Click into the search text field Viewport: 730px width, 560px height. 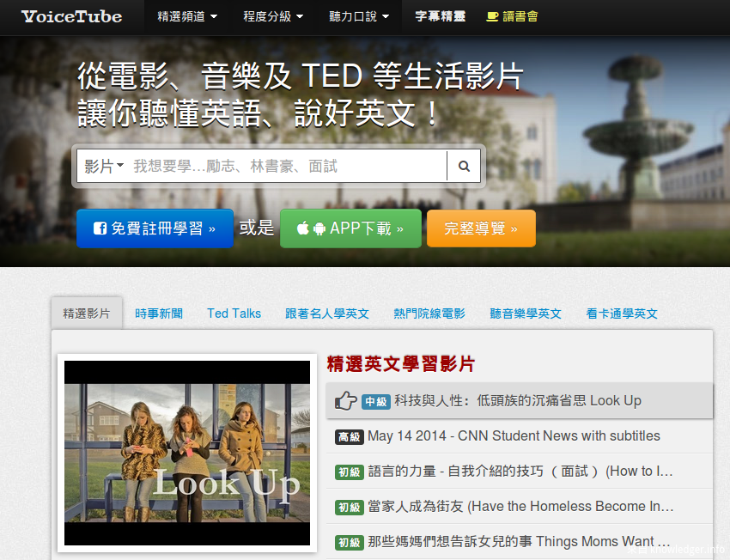click(286, 167)
